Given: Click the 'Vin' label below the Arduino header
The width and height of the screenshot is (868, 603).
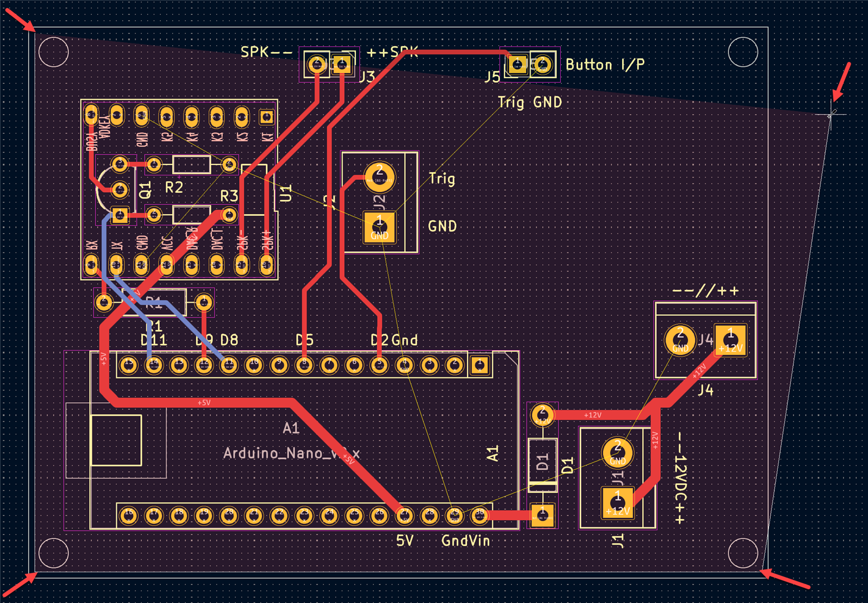Looking at the screenshot, I should tap(478, 541).
